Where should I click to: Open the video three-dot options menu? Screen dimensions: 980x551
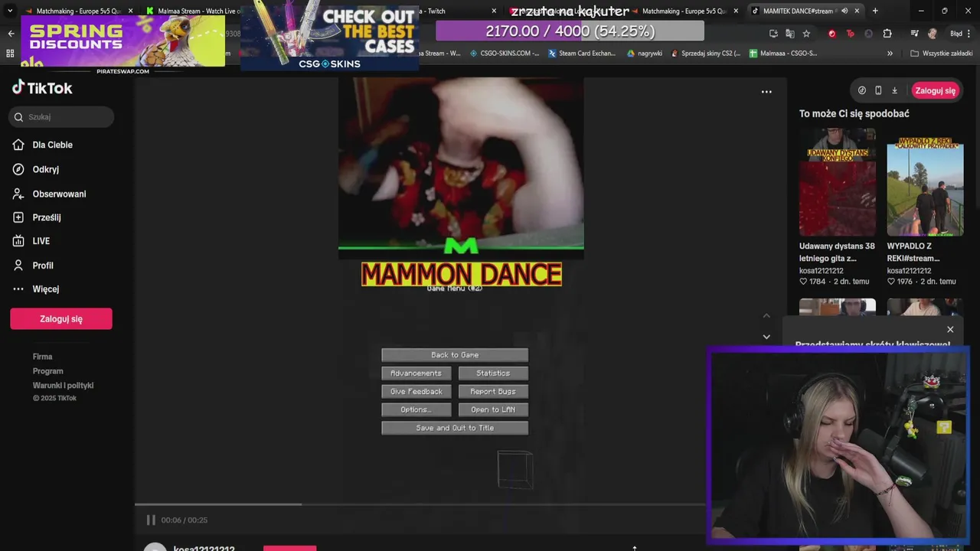point(766,92)
